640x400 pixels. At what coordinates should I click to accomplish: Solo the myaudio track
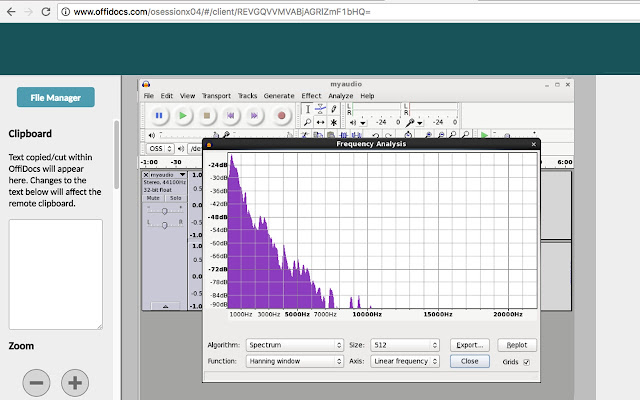(175, 198)
